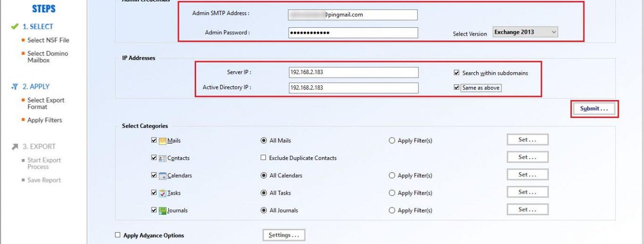Open advance options Settings button
Screen dimensions: 644x244
(x=284, y=235)
